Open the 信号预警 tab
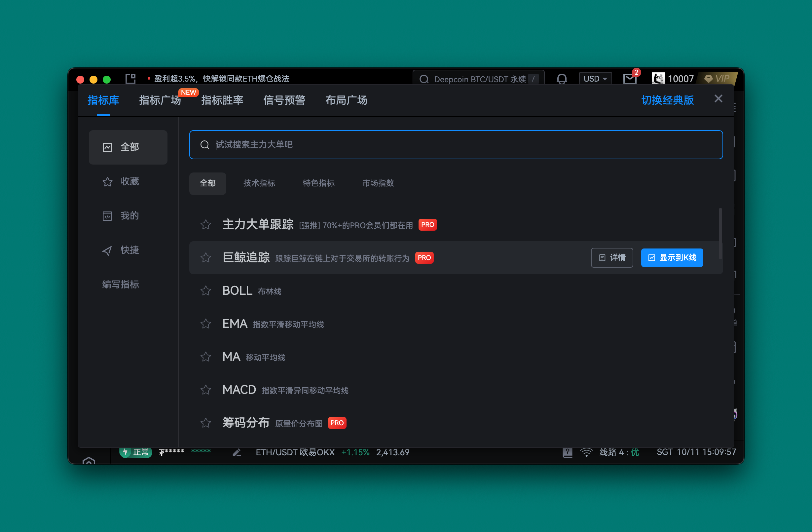Screen dimensions: 812x532 point(284,100)
